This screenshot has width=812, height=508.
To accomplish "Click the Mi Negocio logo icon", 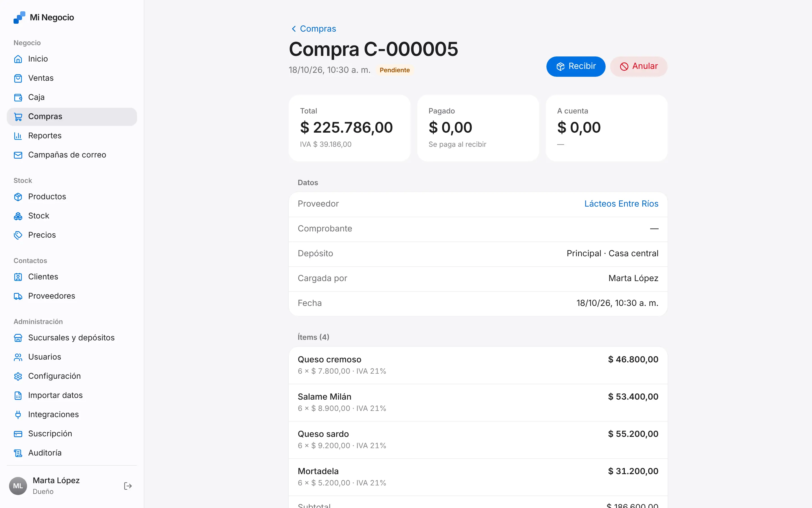I will (19, 17).
